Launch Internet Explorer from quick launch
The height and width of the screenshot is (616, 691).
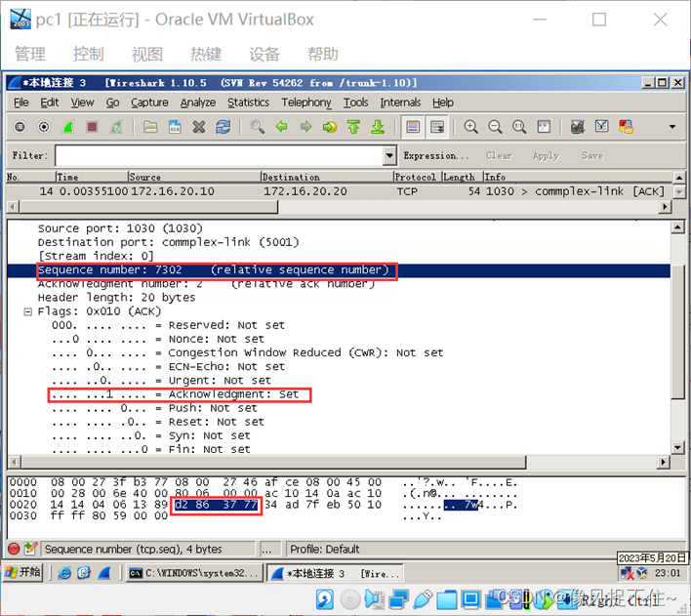click(x=64, y=573)
